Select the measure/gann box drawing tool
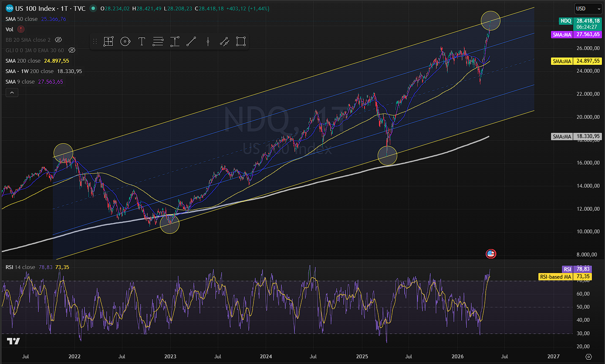The image size is (605, 364). tap(108, 41)
